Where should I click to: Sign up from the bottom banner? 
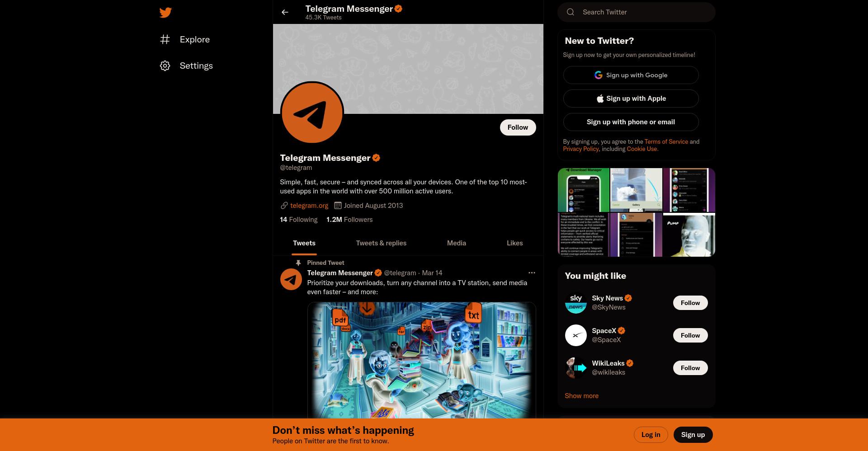[693, 435]
